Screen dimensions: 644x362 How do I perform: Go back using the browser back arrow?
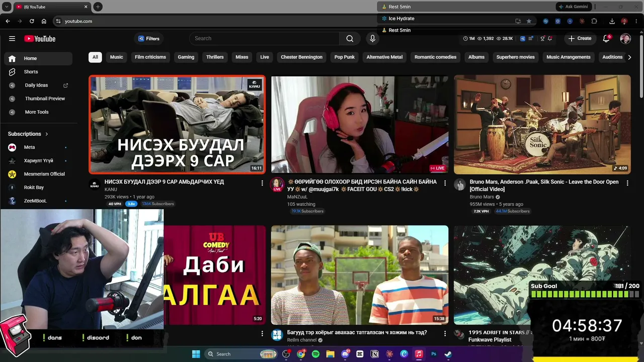[8, 21]
